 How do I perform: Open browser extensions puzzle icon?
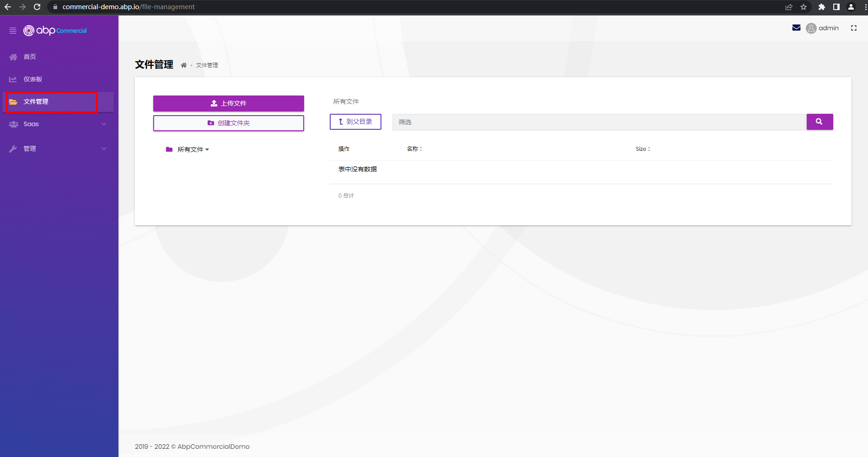pos(822,7)
